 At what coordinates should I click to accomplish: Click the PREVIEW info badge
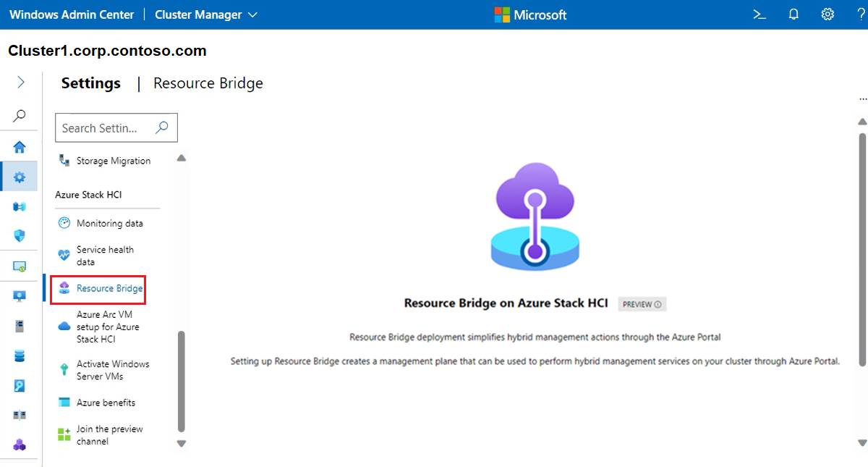(642, 304)
